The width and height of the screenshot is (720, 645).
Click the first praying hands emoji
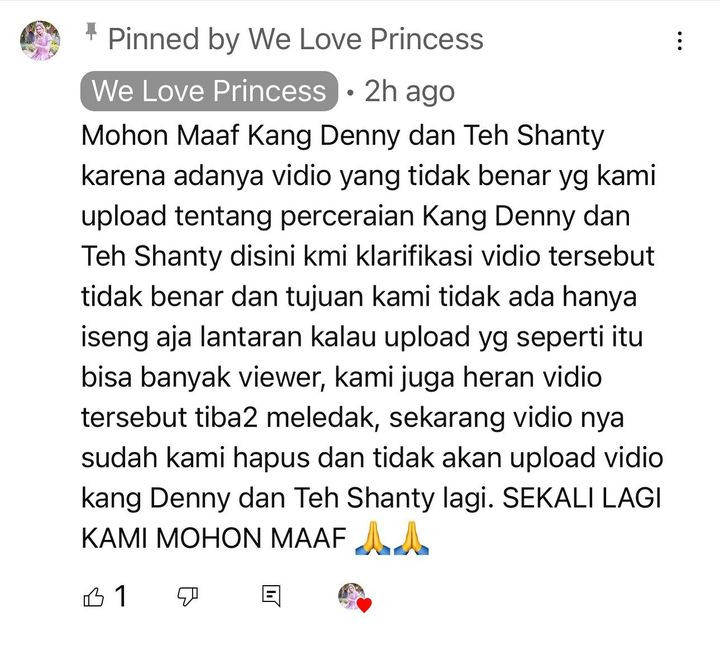[373, 538]
